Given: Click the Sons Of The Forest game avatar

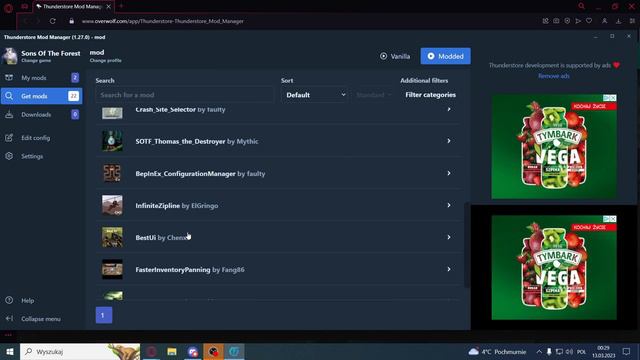Looking at the screenshot, I should pyautogui.click(x=9, y=56).
